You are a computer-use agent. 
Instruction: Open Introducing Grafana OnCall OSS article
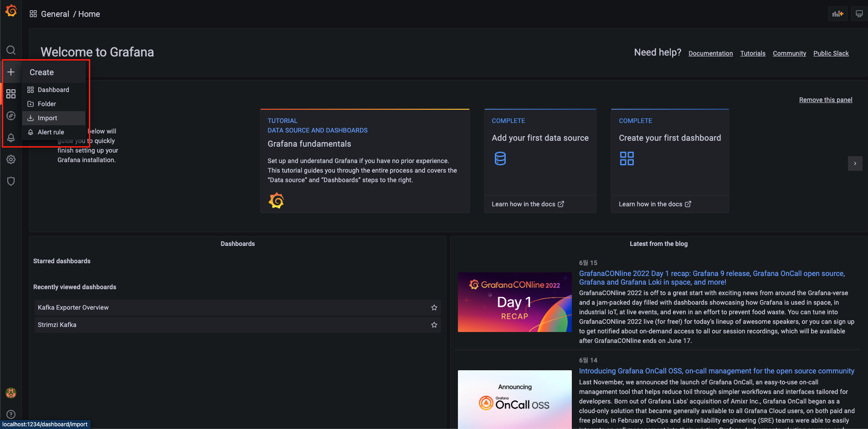717,371
